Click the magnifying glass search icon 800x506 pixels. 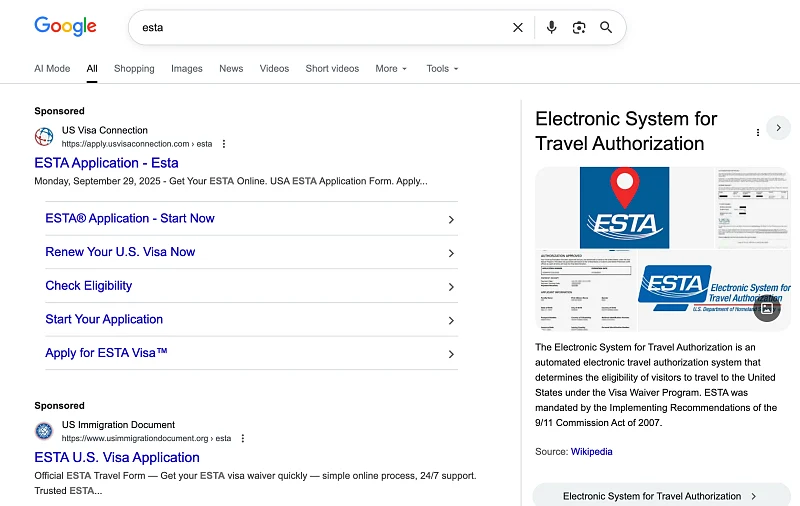point(606,28)
